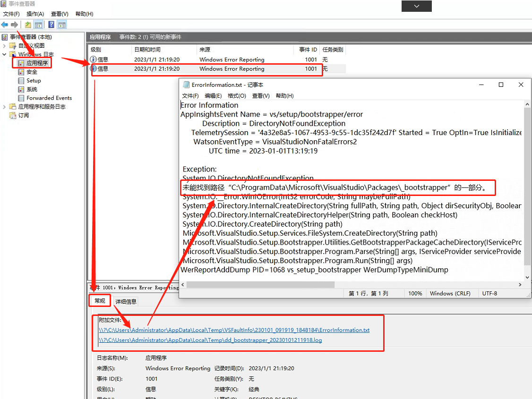The image size is (532, 399).
Task: Open the 查看(V) menu in Notepad
Action: coord(261,96)
